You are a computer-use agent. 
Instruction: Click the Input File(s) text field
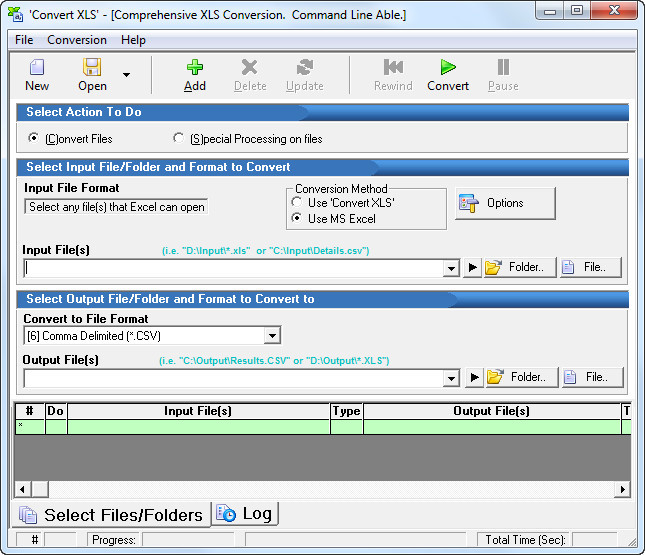(234, 268)
